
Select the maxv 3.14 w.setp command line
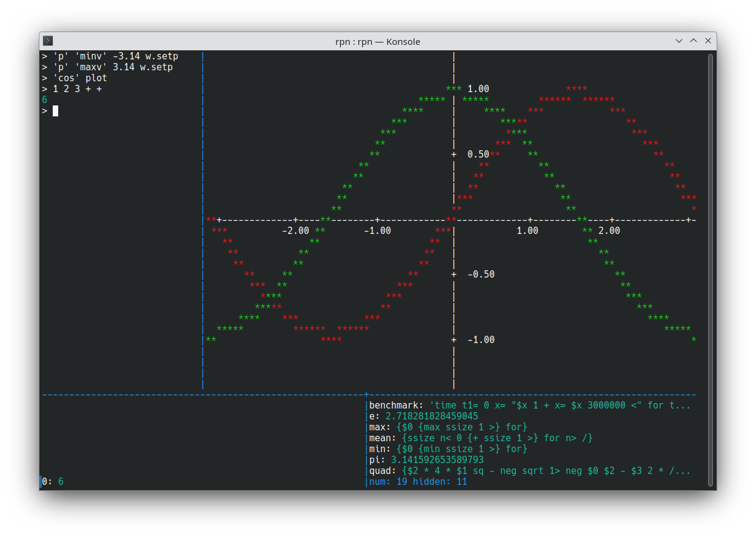coord(107,67)
